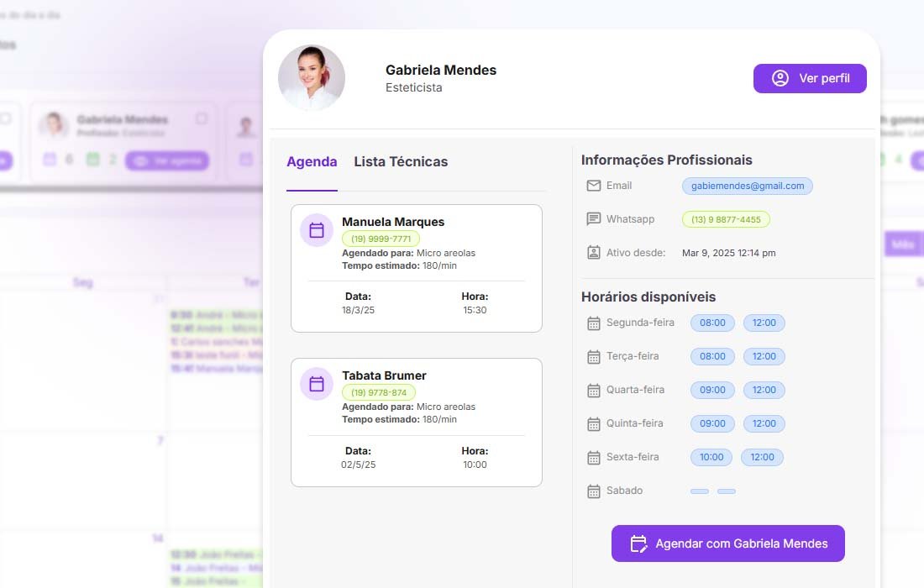Click Quarta-feira calendar icon
Viewport: 924px width, 588px height.
coord(593,390)
